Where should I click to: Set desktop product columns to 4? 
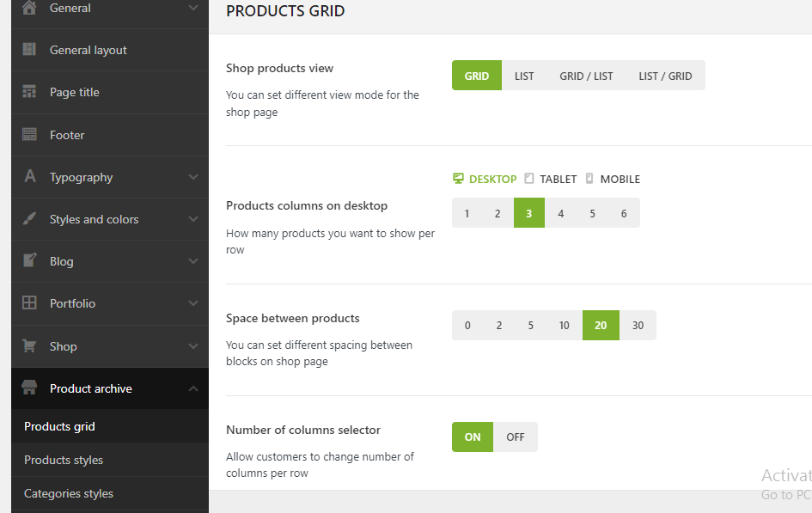tap(561, 213)
